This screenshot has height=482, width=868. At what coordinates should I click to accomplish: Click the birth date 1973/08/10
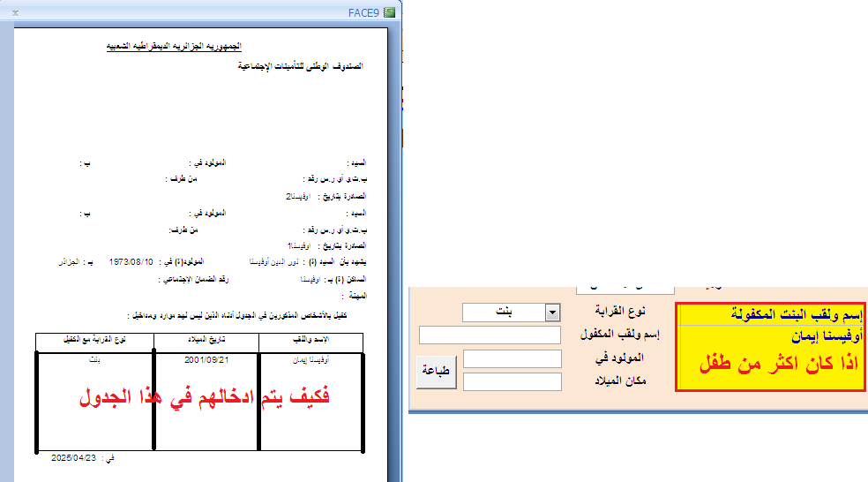click(131, 261)
